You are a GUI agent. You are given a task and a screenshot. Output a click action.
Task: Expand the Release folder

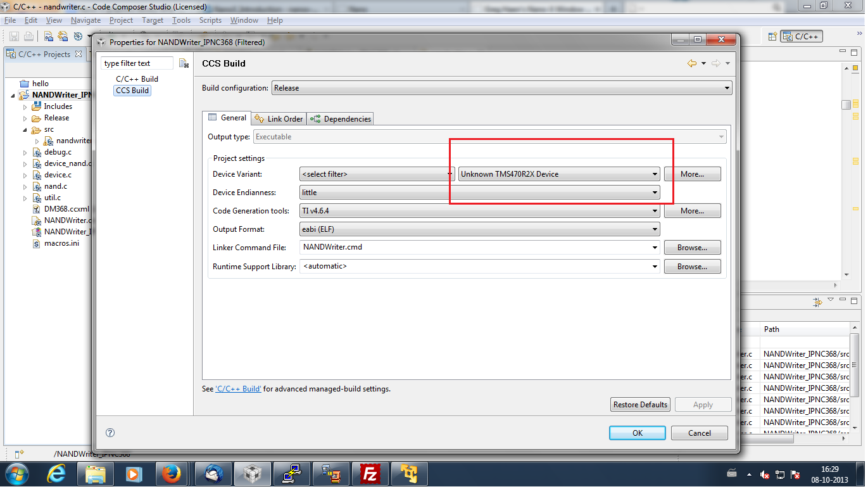coord(25,118)
